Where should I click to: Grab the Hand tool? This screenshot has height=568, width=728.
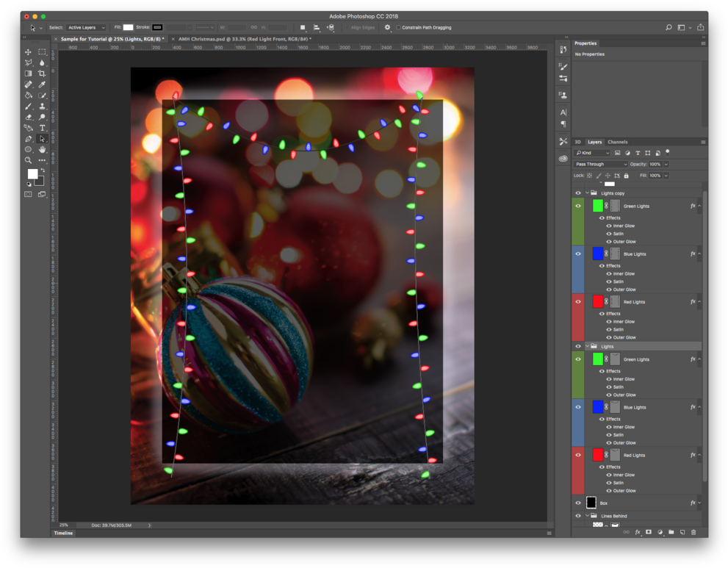42,148
